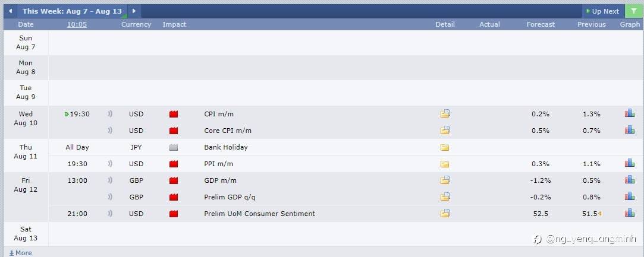
Task: Toggle sound alert for Prelim UoM Consumer Sentiment
Action: tap(110, 214)
